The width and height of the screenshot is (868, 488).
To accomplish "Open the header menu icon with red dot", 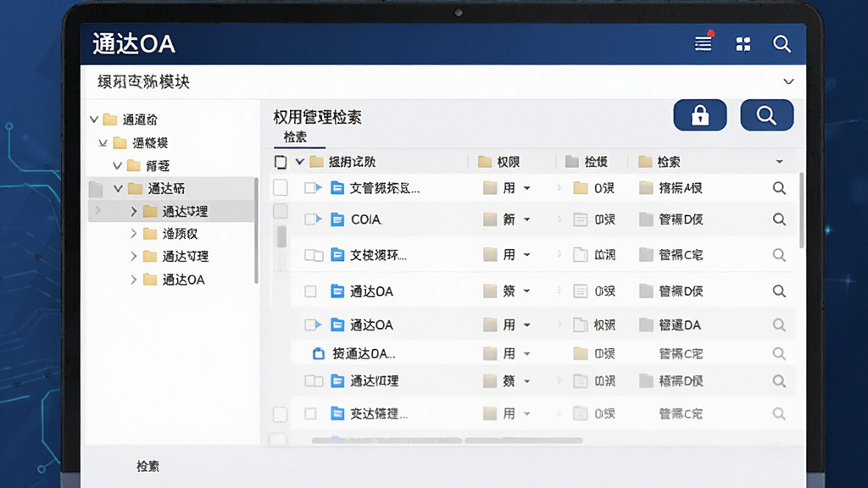I will (x=704, y=42).
